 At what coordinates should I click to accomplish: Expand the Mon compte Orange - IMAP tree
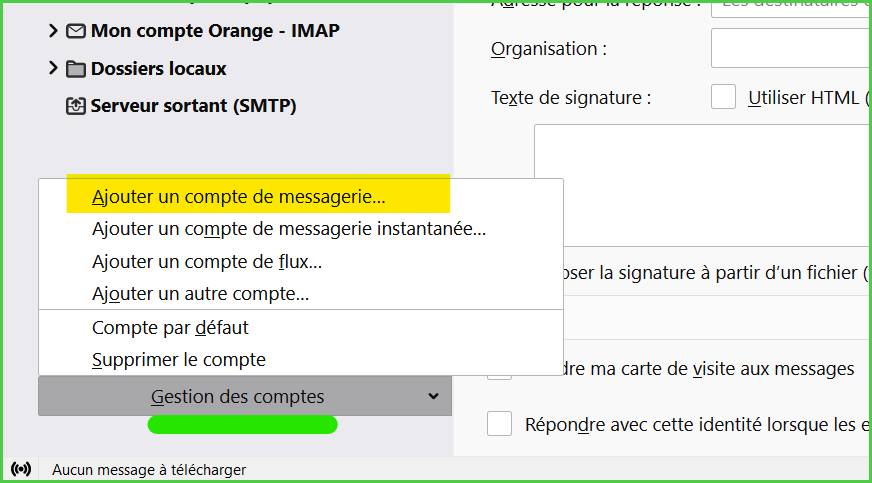(x=53, y=31)
